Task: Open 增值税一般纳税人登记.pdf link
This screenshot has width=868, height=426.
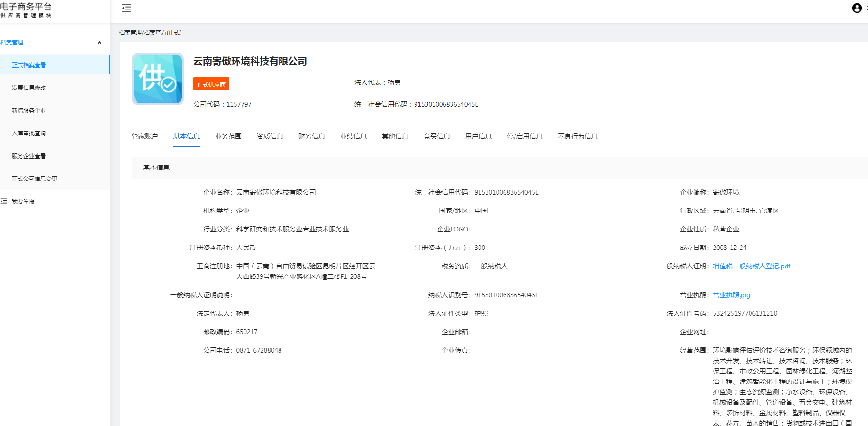Action: click(x=751, y=266)
